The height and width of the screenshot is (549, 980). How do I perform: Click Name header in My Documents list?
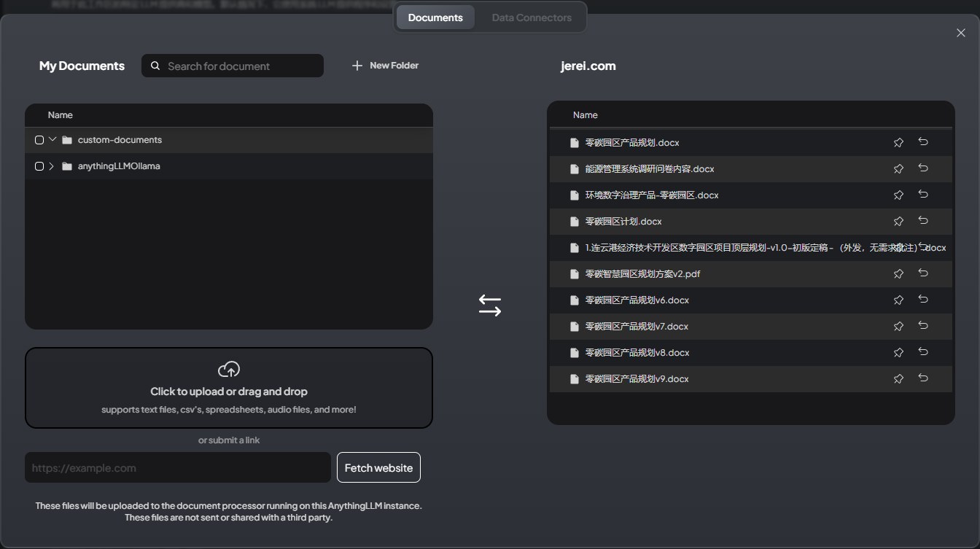point(61,115)
